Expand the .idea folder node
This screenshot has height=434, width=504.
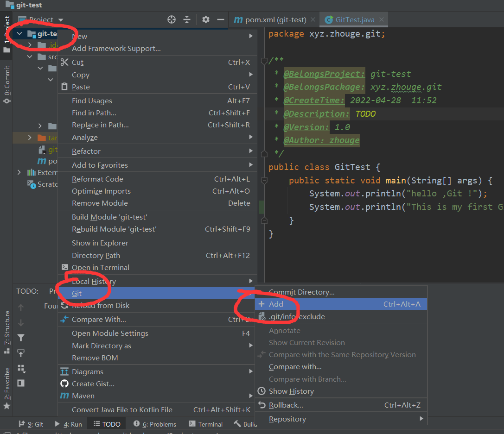click(30, 45)
